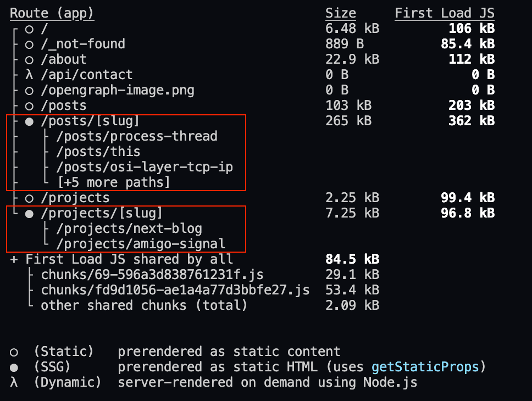Click the /opengraph-image.png route
The image size is (532, 401).
[x=118, y=90]
